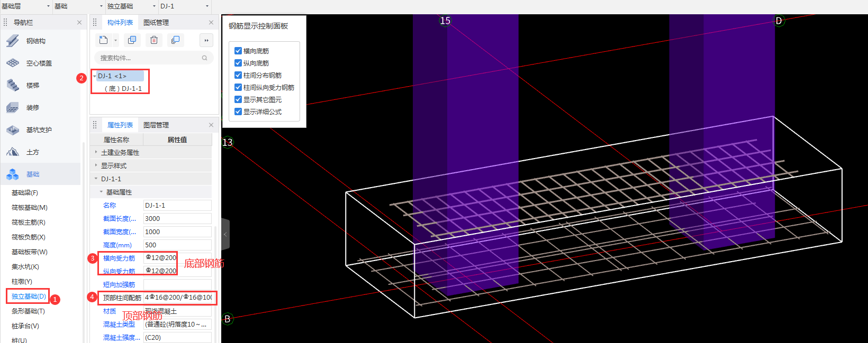
Task: Click the 名称 value field DJ-1-1
Action: pos(177,205)
